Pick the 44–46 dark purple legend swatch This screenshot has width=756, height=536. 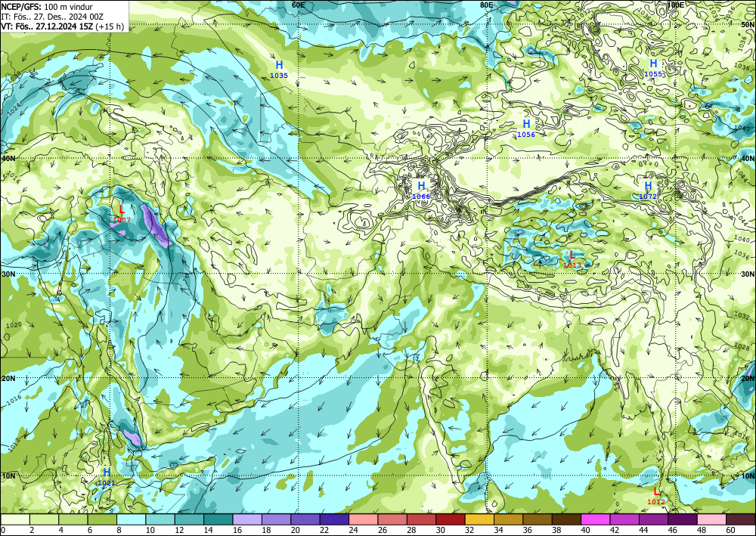(653, 519)
